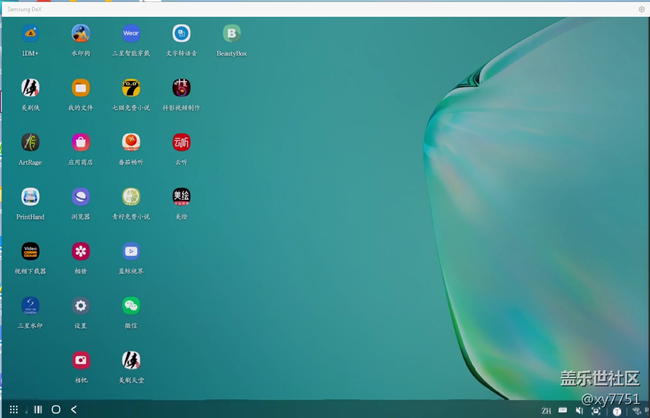Launch WeChat (微信) from the desktop
Screen dimensions: 650x418
131,306
